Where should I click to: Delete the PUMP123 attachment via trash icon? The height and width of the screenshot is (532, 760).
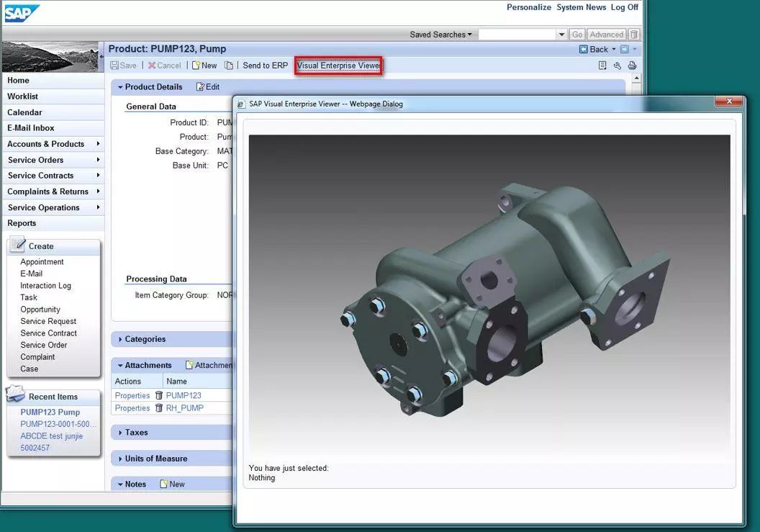pyautogui.click(x=158, y=396)
